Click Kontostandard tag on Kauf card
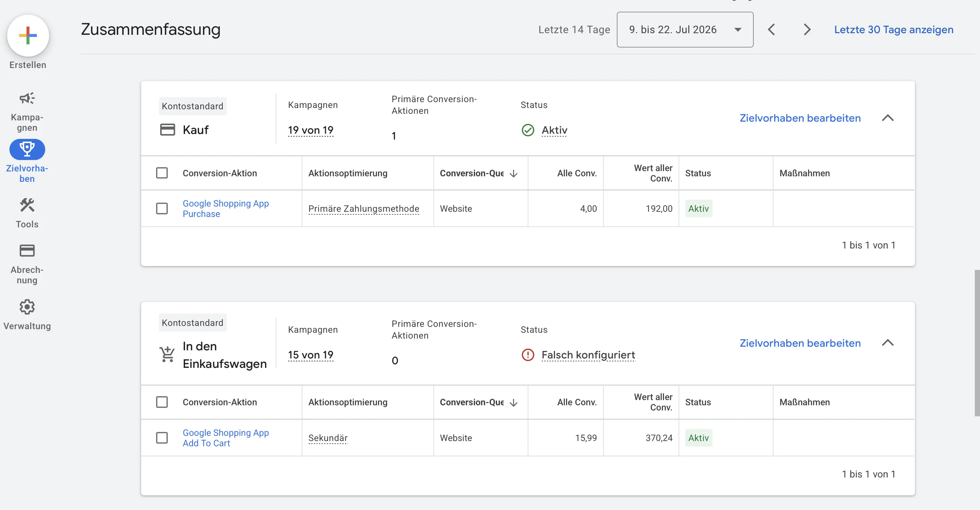 click(192, 106)
